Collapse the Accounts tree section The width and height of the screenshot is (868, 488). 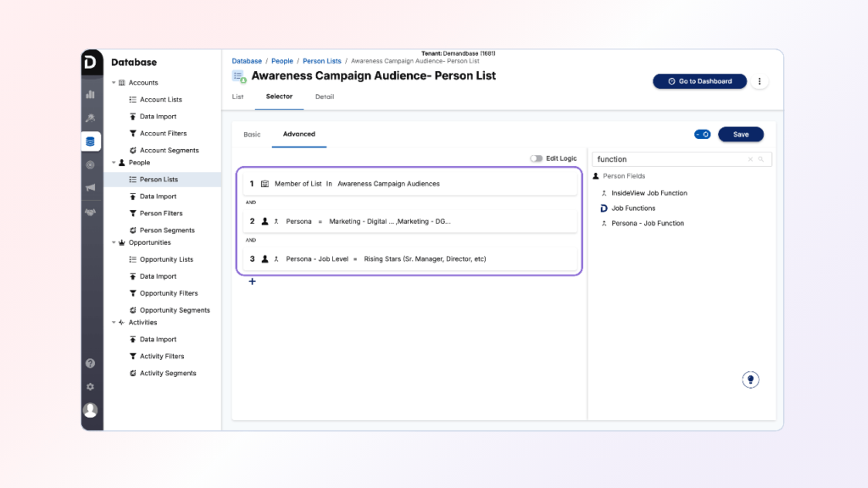click(114, 83)
